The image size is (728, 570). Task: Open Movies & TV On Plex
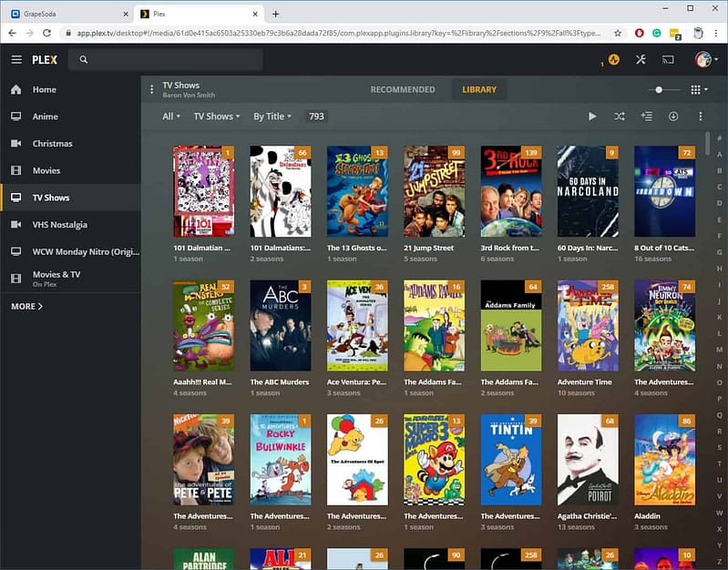pyautogui.click(x=70, y=279)
